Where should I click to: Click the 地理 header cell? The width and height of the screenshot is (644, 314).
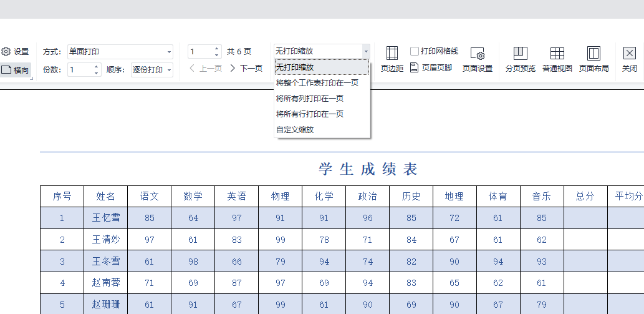(x=454, y=197)
